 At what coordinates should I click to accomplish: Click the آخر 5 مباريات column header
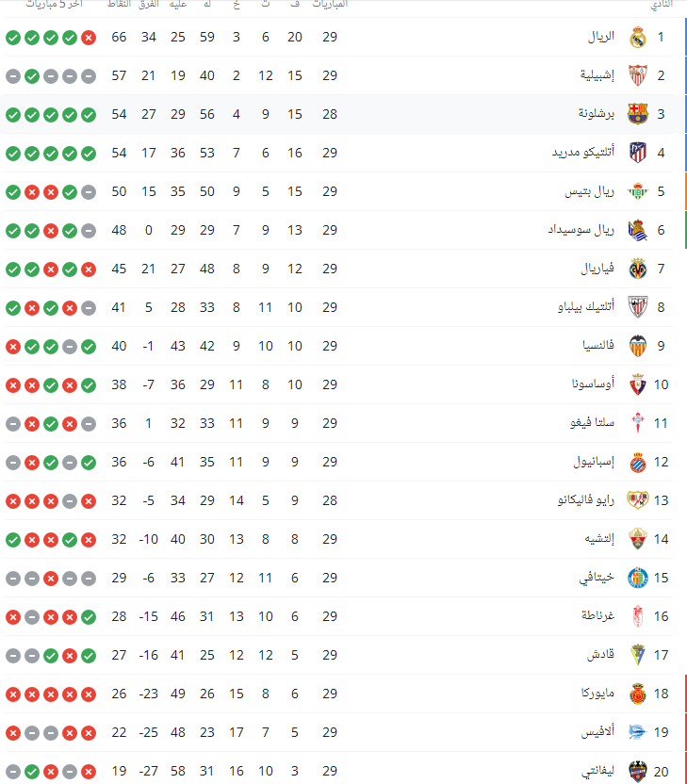54,6
